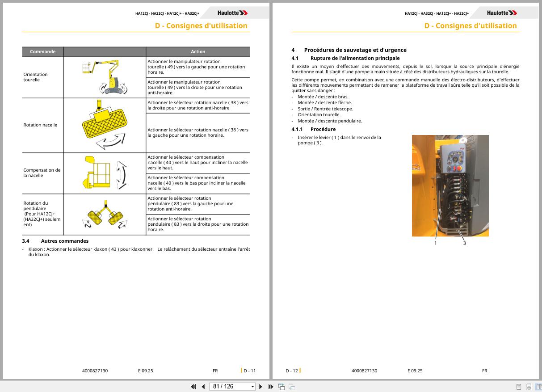The image size is (542, 392).
Task: Click the "Insérer le levier ( 1 )" instruction
Action: [x=339, y=140]
